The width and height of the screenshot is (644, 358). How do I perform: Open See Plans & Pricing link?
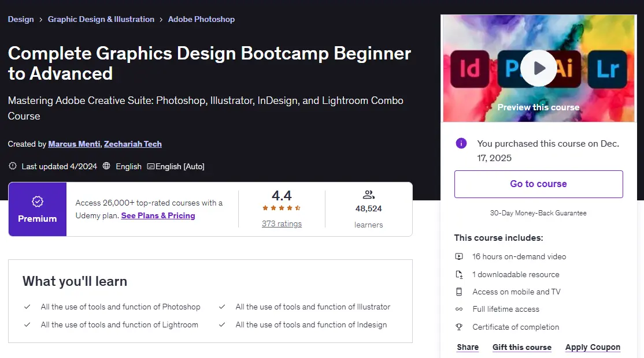[x=158, y=215]
